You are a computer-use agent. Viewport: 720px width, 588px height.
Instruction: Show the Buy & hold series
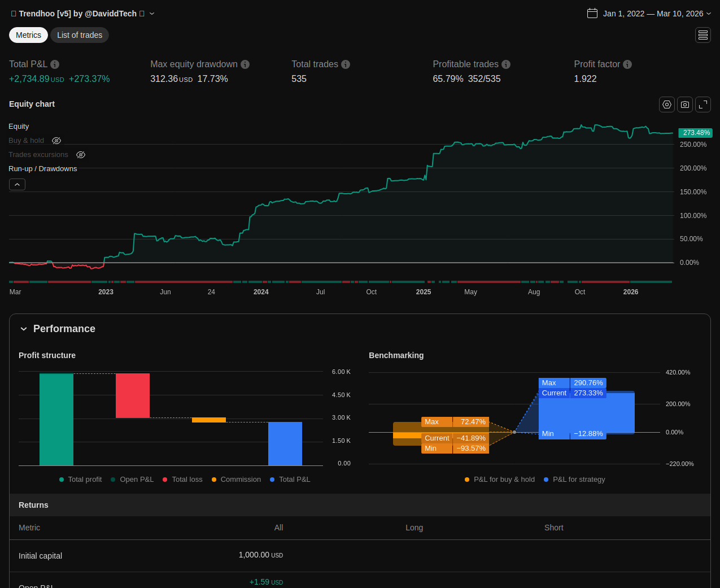pyautogui.click(x=56, y=141)
